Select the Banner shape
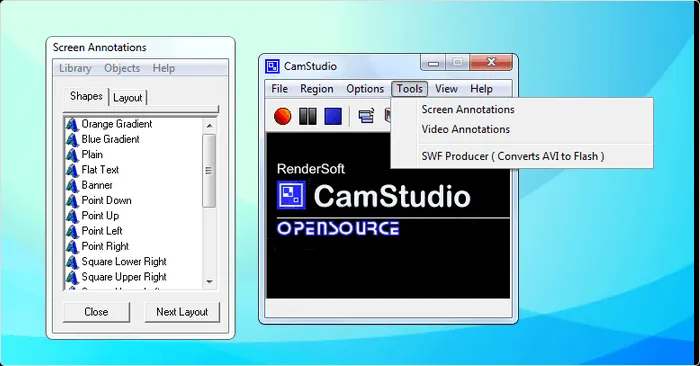The width and height of the screenshot is (700, 366). (x=97, y=185)
